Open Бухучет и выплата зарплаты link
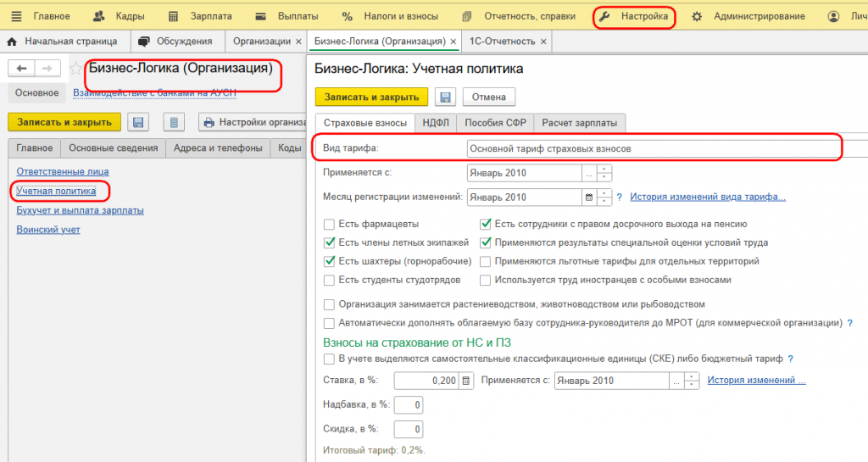The width and height of the screenshot is (868, 462). pos(81,210)
